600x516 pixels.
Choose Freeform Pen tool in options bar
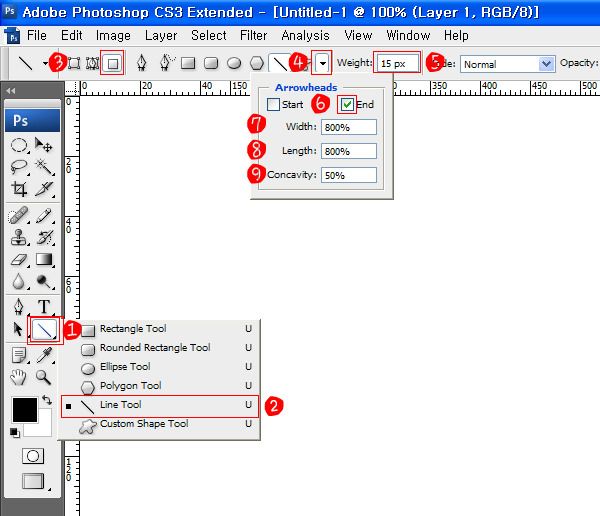click(x=166, y=62)
